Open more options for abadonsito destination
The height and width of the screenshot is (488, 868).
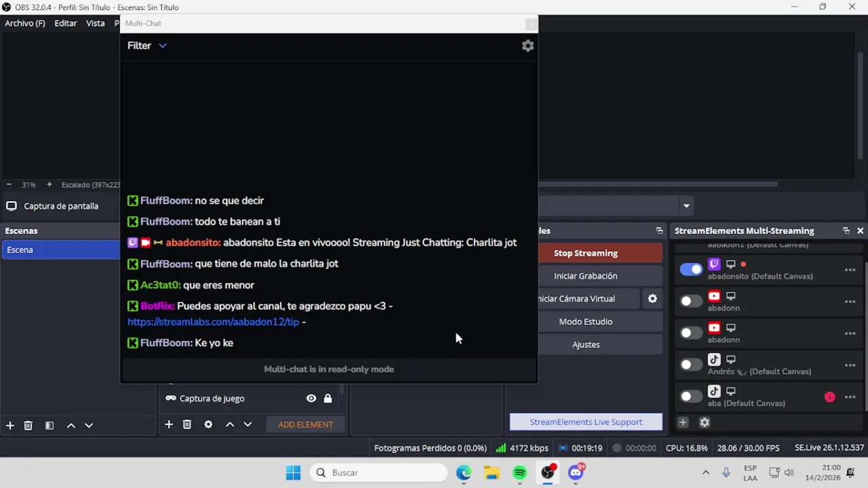coord(850,270)
